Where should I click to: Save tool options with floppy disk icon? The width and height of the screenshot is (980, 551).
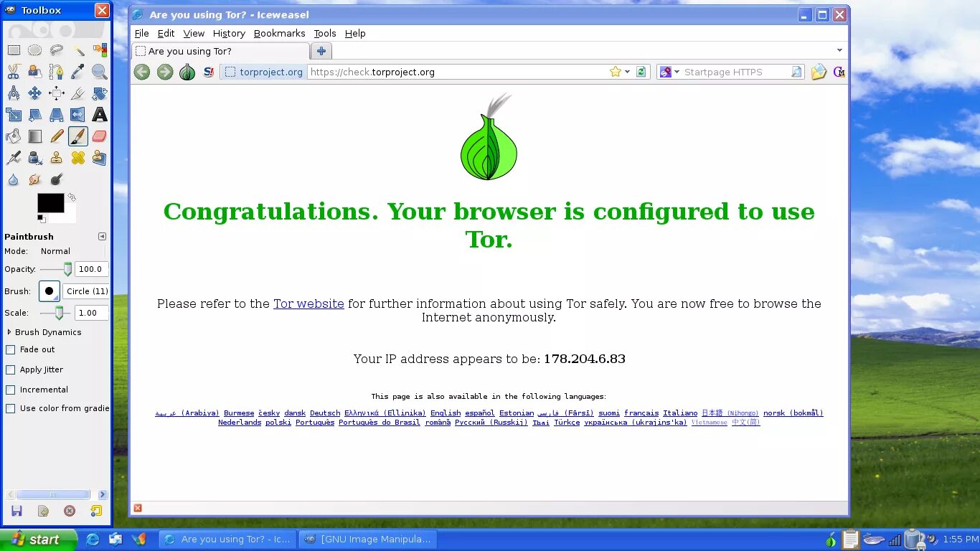[x=17, y=511]
